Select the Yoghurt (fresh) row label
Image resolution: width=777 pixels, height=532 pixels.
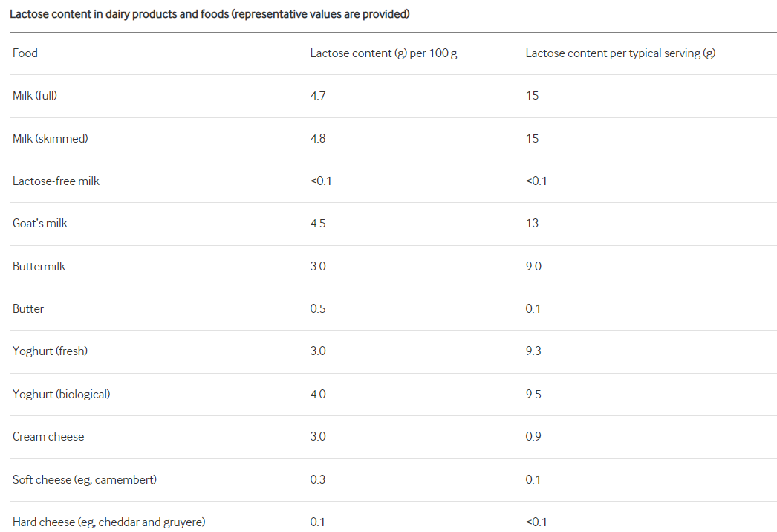coord(50,351)
